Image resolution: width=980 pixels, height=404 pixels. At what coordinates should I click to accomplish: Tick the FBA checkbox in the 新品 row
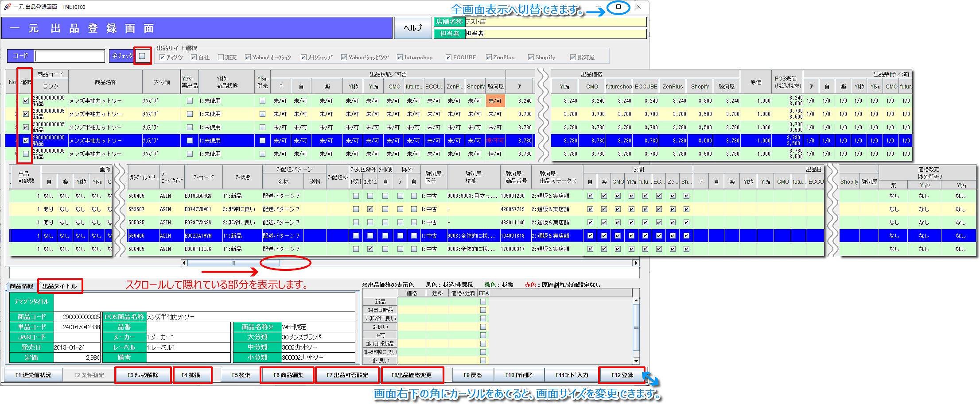click(x=483, y=302)
